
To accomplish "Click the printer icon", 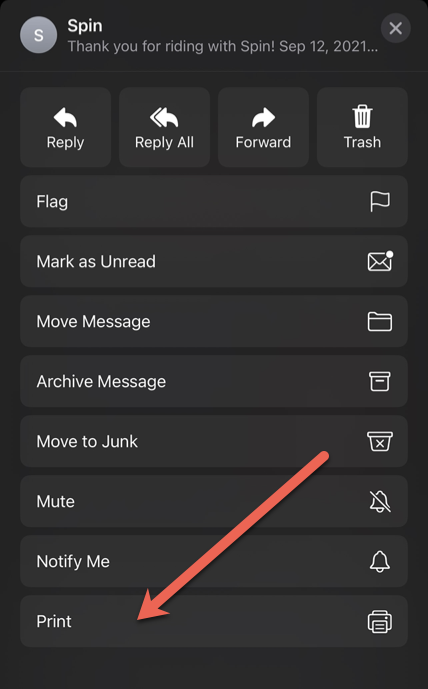I will click(x=380, y=621).
